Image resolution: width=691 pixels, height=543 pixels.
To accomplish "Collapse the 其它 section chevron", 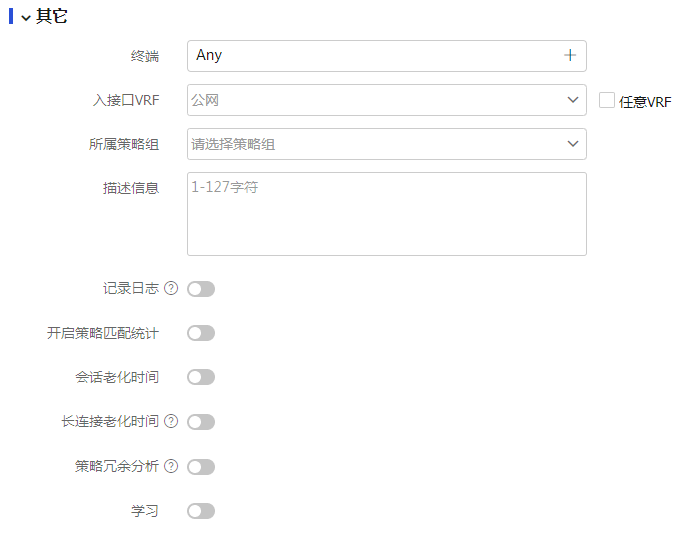I will point(25,17).
